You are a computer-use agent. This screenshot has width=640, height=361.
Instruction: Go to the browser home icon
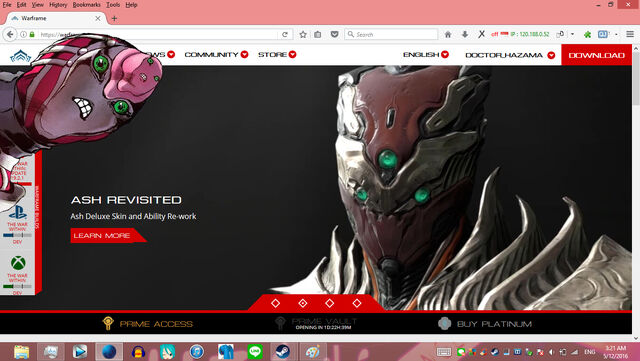coord(448,35)
